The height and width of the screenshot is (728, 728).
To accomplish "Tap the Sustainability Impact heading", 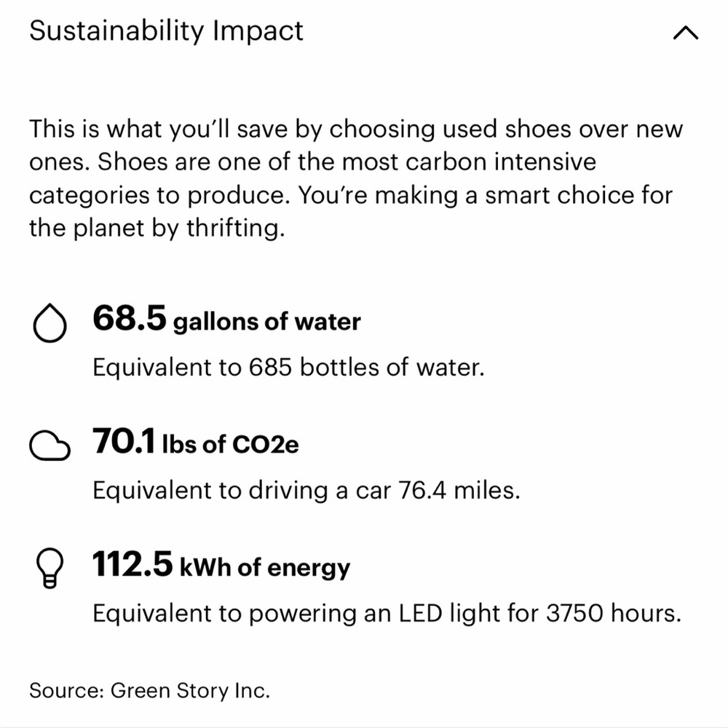I will click(166, 31).
